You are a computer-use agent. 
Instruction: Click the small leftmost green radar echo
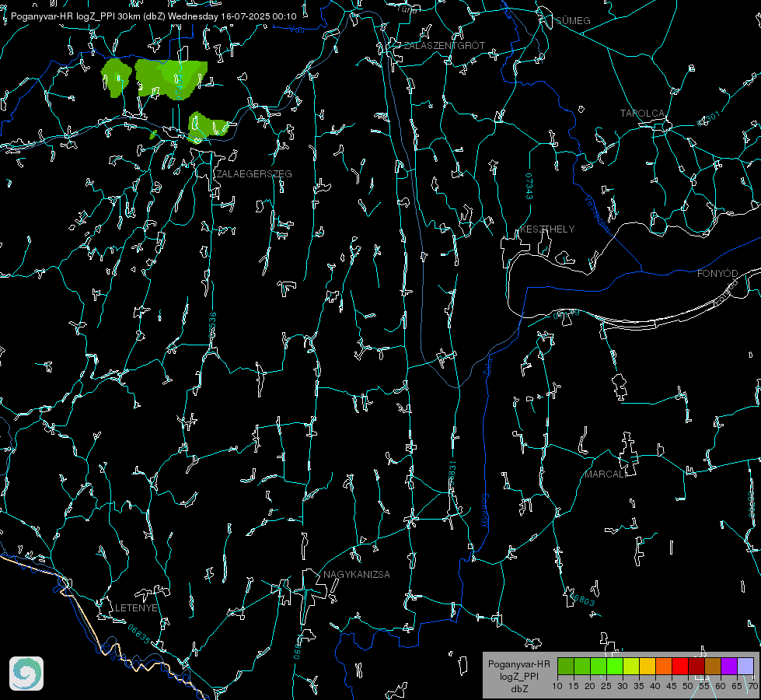tap(116, 78)
